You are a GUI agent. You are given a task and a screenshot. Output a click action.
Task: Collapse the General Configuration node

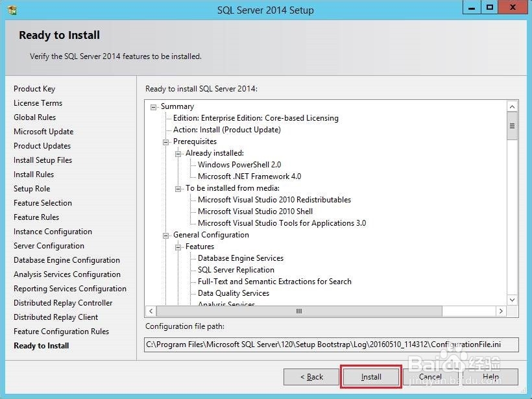[165, 236]
